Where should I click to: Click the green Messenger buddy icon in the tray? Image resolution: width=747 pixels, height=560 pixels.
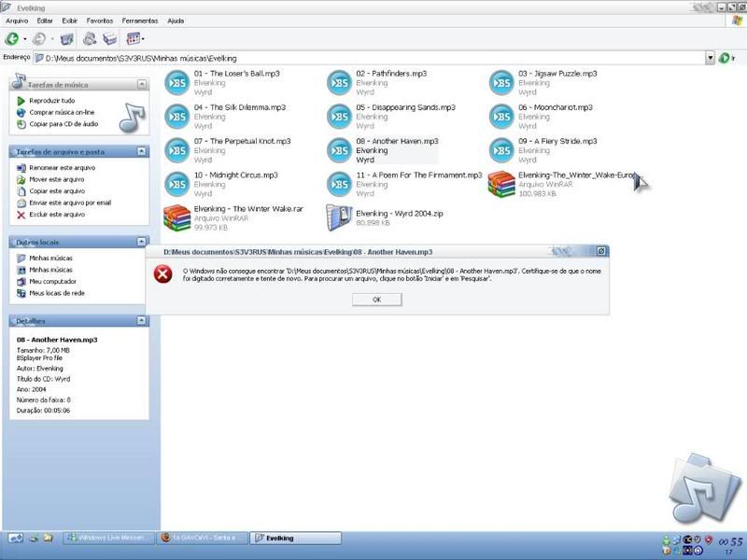pos(667,540)
